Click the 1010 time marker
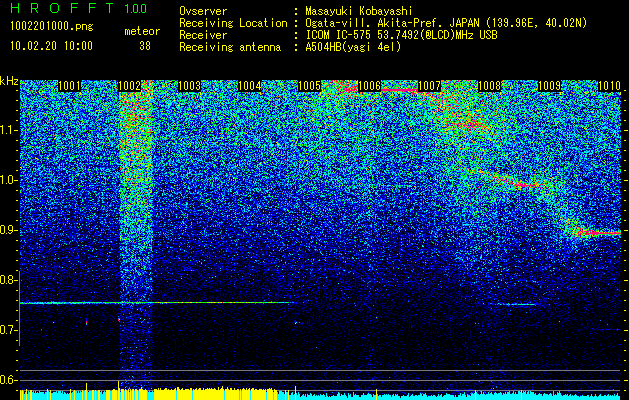Screen dimensions: 629x400 609,86
